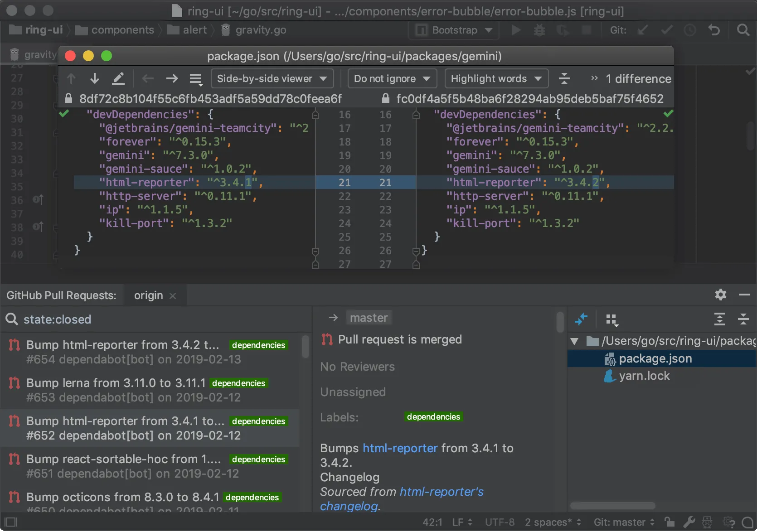
Task: Open the search everywhere magnifier icon
Action: (743, 30)
